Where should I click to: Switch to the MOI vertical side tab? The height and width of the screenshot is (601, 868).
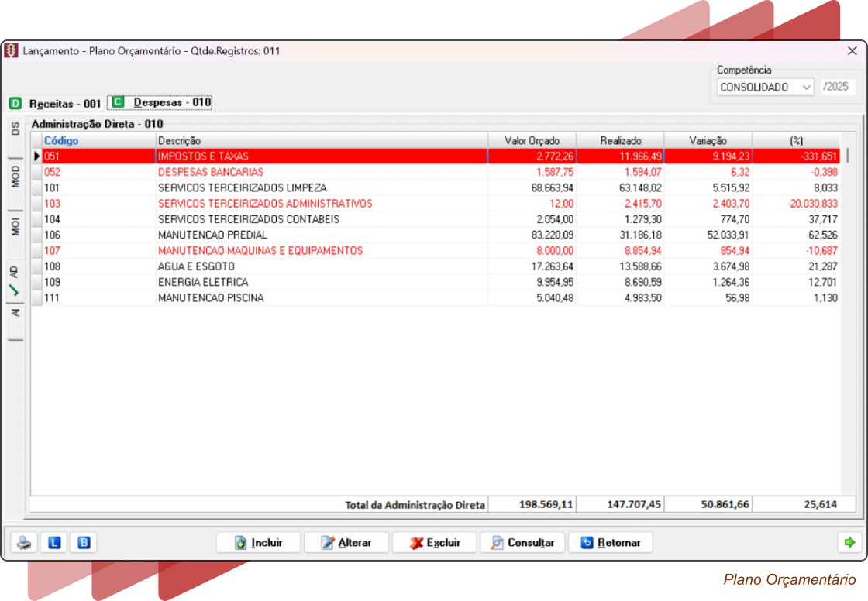[15, 227]
